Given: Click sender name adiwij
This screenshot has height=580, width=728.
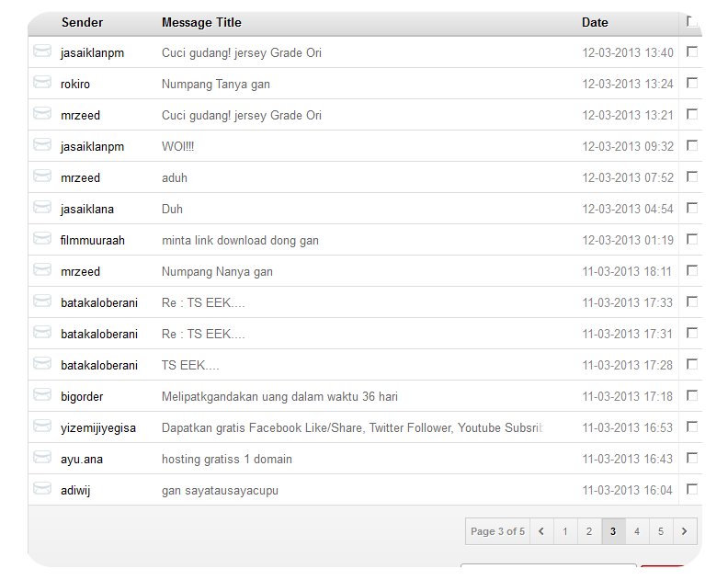Looking at the screenshot, I should click(x=75, y=491).
